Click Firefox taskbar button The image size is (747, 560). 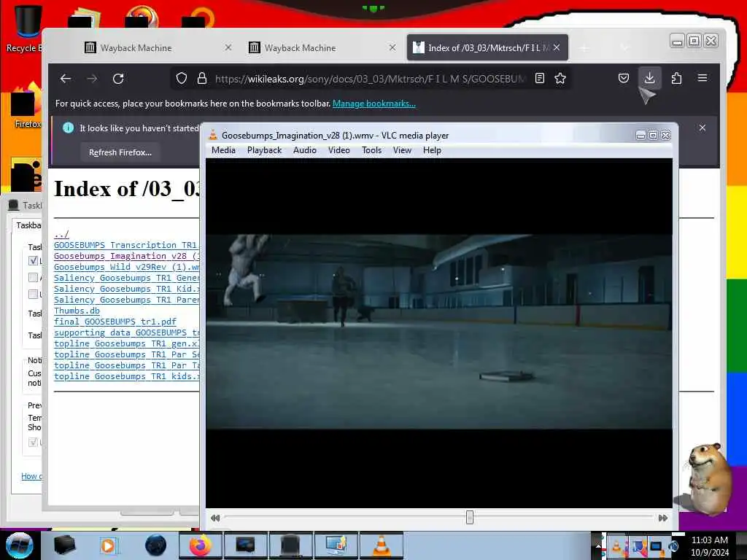[200, 545]
